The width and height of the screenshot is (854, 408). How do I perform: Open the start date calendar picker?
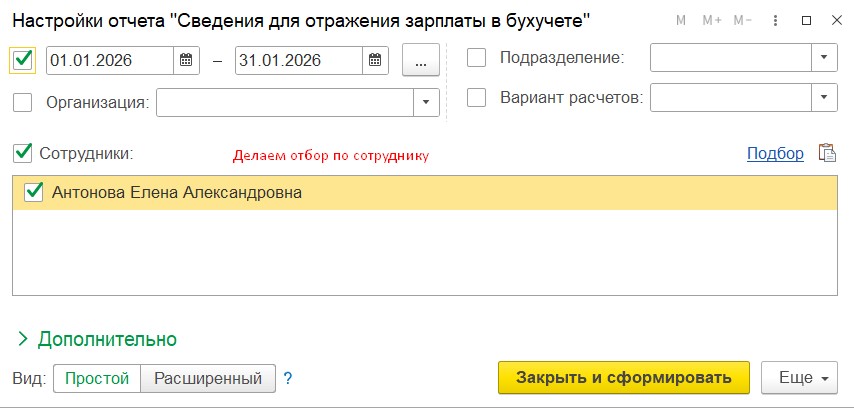[x=185, y=60]
